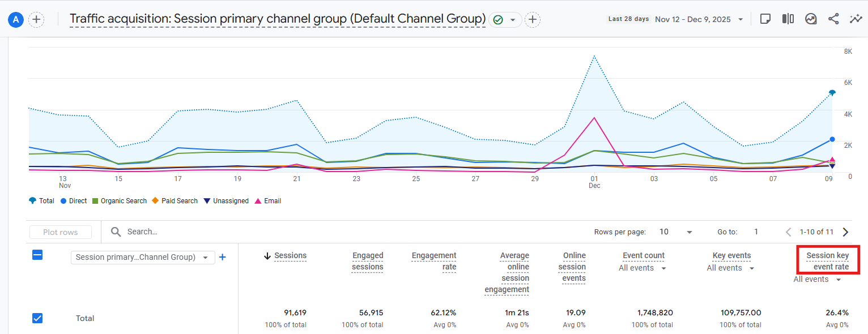The image size is (868, 334).
Task: Toggle the 'Total' legend item
Action: 41,201
